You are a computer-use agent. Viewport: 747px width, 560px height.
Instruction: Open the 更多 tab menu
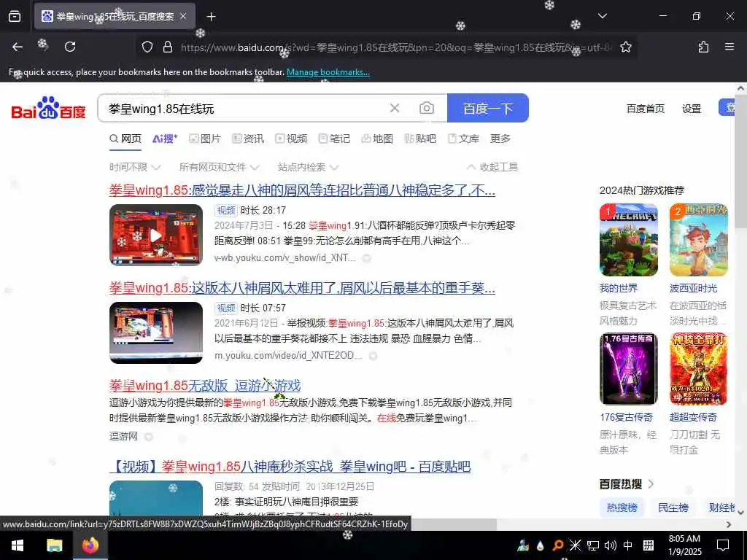click(500, 139)
